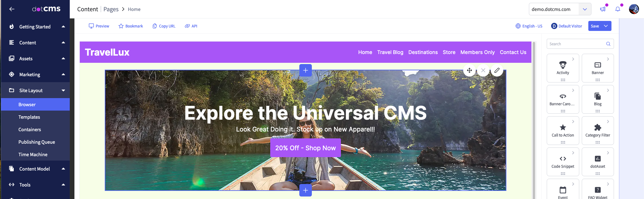This screenshot has height=199, width=644.
Task: Open the notifications bell
Action: click(x=617, y=9)
